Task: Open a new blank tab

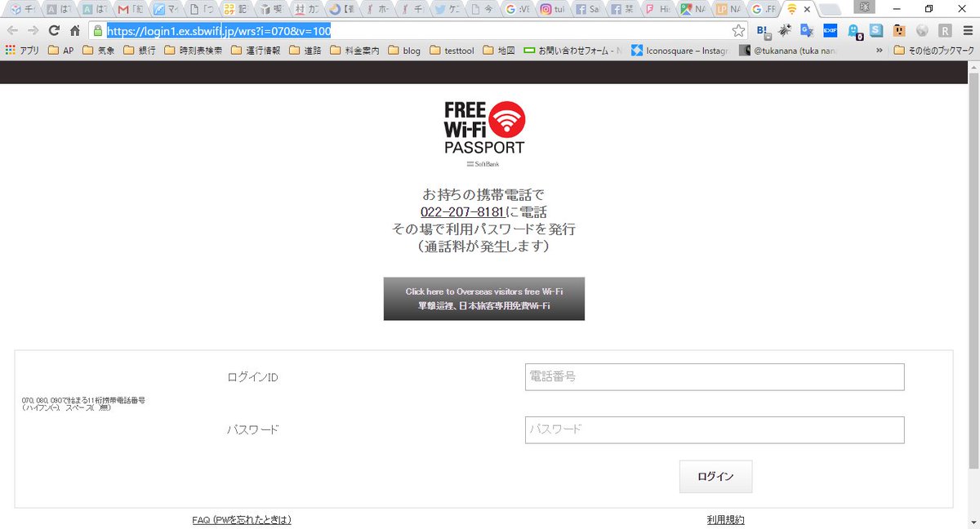Action: tap(829, 10)
